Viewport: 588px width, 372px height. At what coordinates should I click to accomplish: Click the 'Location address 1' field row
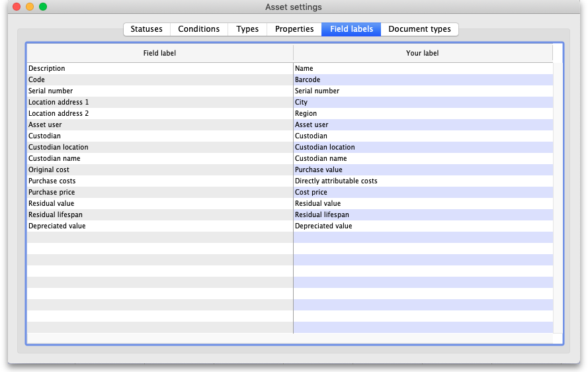tap(159, 102)
